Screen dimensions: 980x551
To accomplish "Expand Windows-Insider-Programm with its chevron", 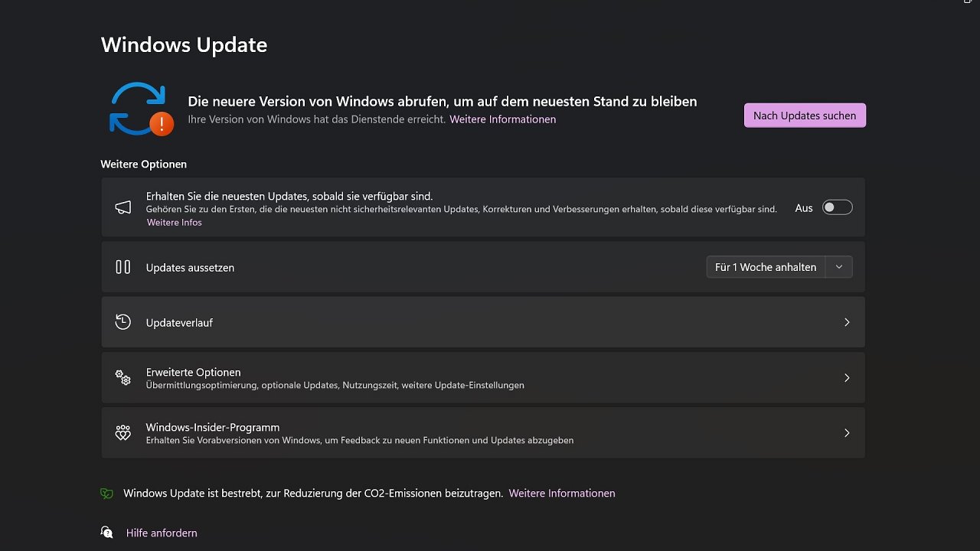I will point(847,432).
